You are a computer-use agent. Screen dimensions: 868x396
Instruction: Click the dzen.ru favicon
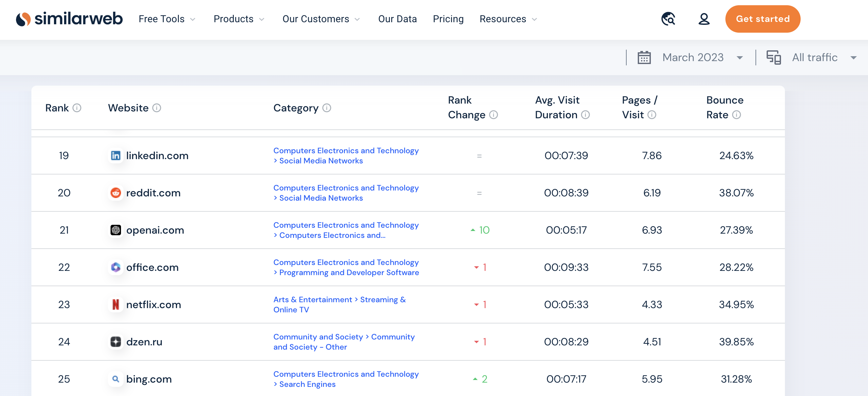point(115,342)
